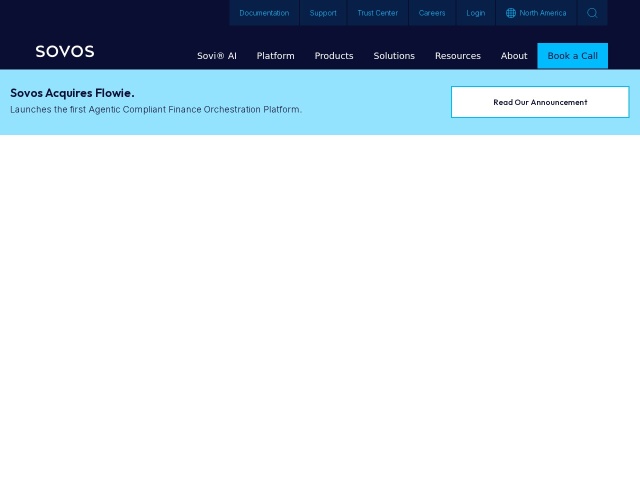Expand the Platform menu
The image size is (640, 480).
276,56
